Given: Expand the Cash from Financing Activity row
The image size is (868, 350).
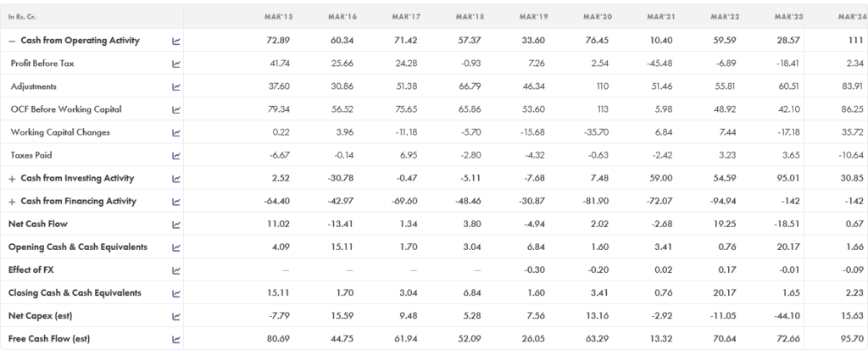Looking at the screenshot, I should click(12, 202).
